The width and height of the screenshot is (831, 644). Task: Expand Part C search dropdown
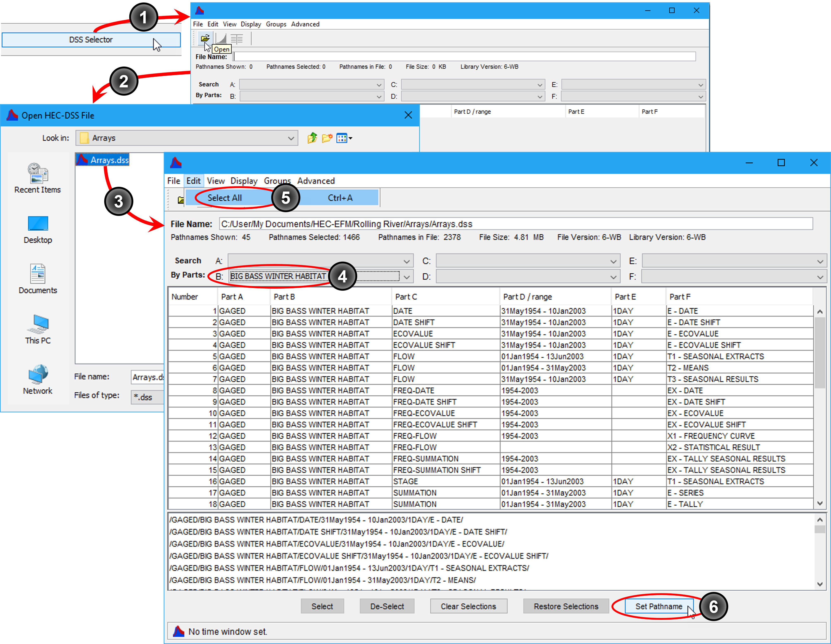point(613,261)
